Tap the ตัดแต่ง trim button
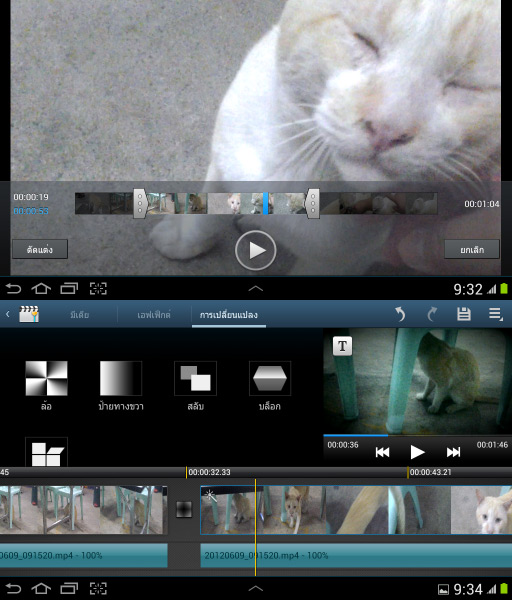The height and width of the screenshot is (600, 512). [40, 249]
